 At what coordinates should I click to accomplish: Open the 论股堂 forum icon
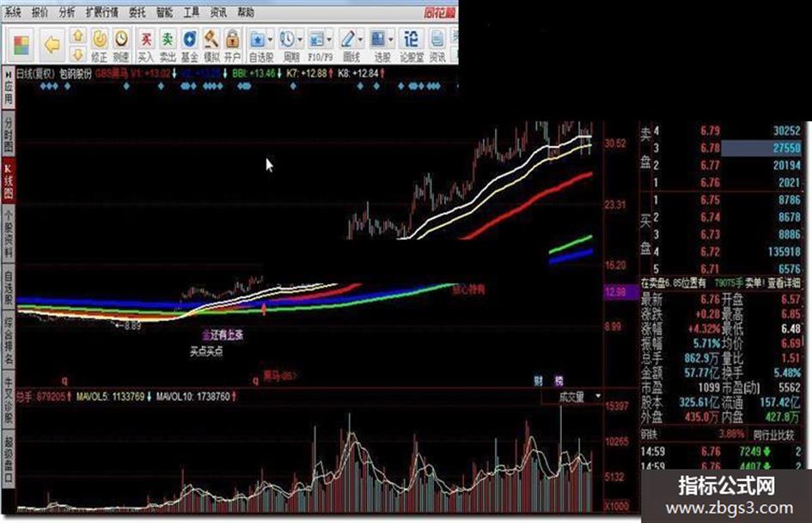(412, 45)
